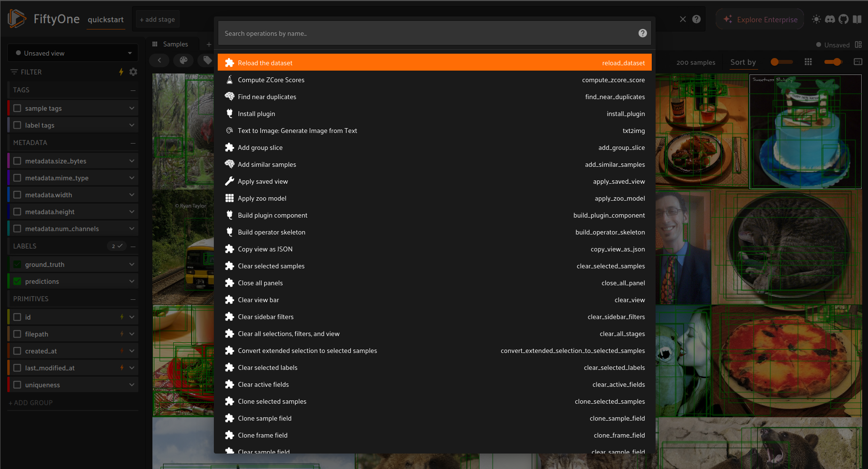Check the metadata.width checkbox
This screenshot has width=868, height=469.
tap(17, 194)
